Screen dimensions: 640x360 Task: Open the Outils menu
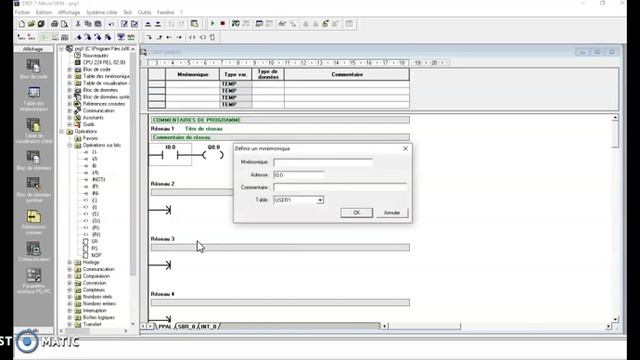pos(144,12)
